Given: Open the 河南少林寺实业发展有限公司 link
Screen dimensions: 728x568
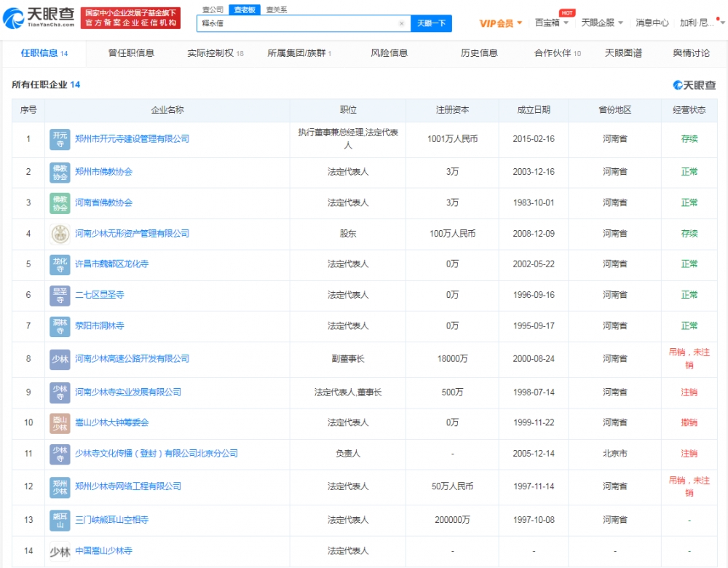Looking at the screenshot, I should click(x=128, y=392).
